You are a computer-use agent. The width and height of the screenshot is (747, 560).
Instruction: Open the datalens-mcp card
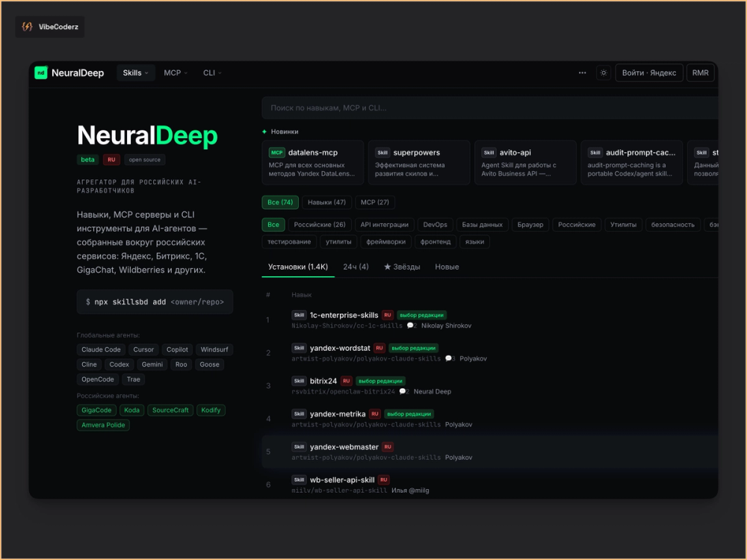[x=312, y=162]
